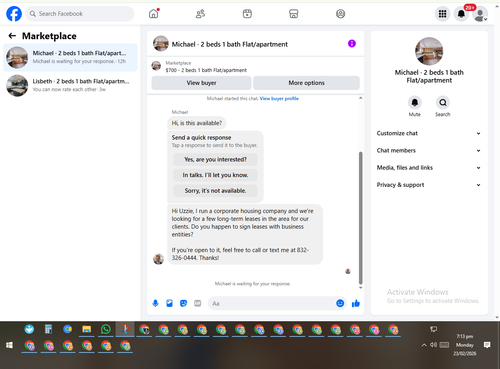Screen dimensions: 500x369
Task: Expand the Customize chat section
Action: pyautogui.click(x=429, y=133)
